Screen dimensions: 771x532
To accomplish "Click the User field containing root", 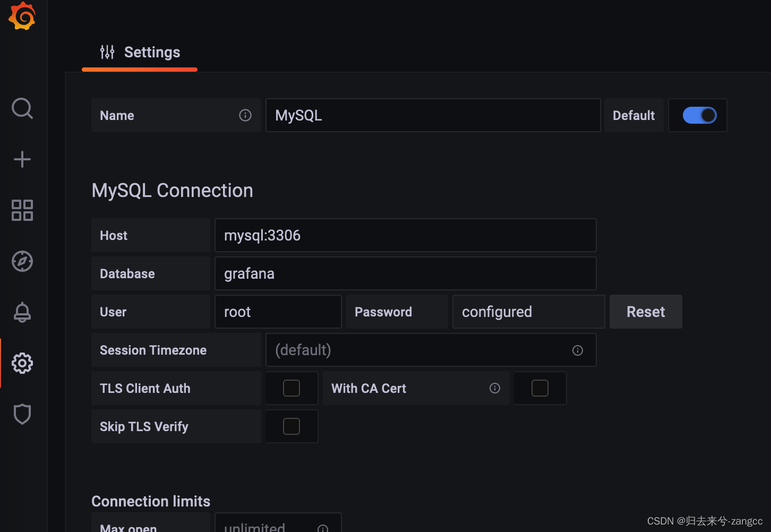I will pyautogui.click(x=278, y=312).
